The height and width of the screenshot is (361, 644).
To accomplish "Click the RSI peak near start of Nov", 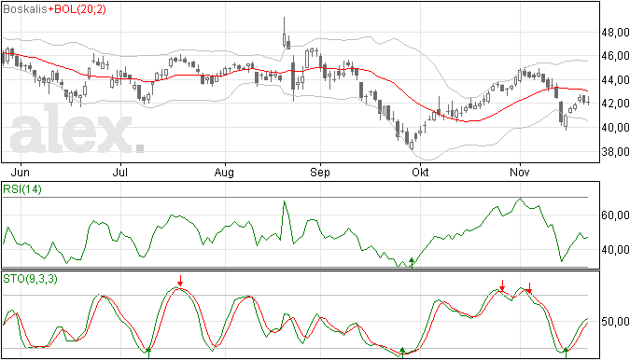I will pyautogui.click(x=521, y=199).
